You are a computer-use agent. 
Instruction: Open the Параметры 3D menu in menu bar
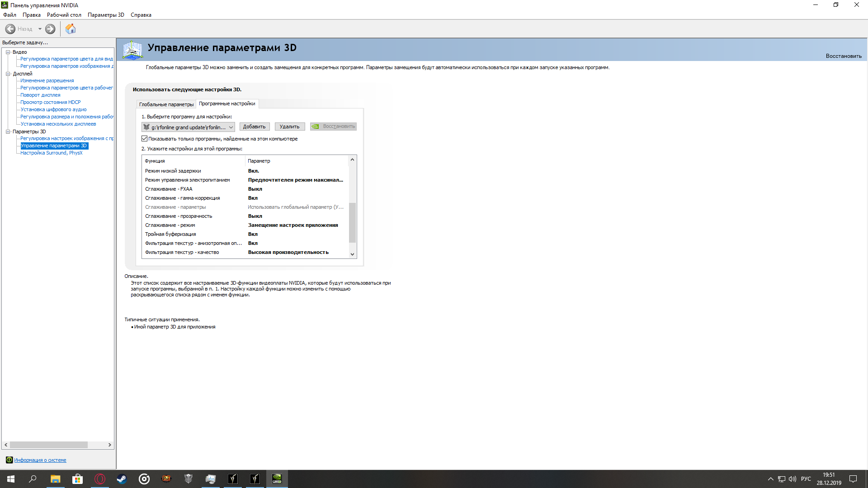(106, 15)
